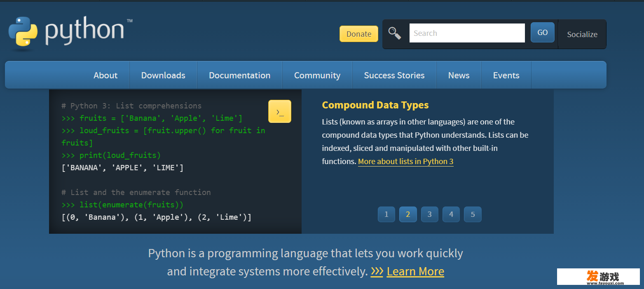This screenshot has height=289, width=644.
Task: Click the code line print(loud_fruits)
Action: (111, 155)
